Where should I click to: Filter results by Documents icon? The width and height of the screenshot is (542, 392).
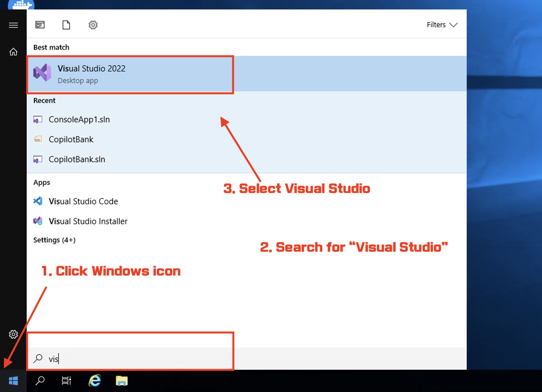tap(66, 25)
